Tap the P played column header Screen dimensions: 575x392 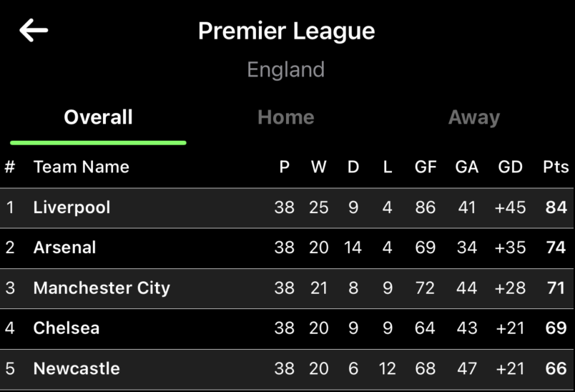(284, 167)
